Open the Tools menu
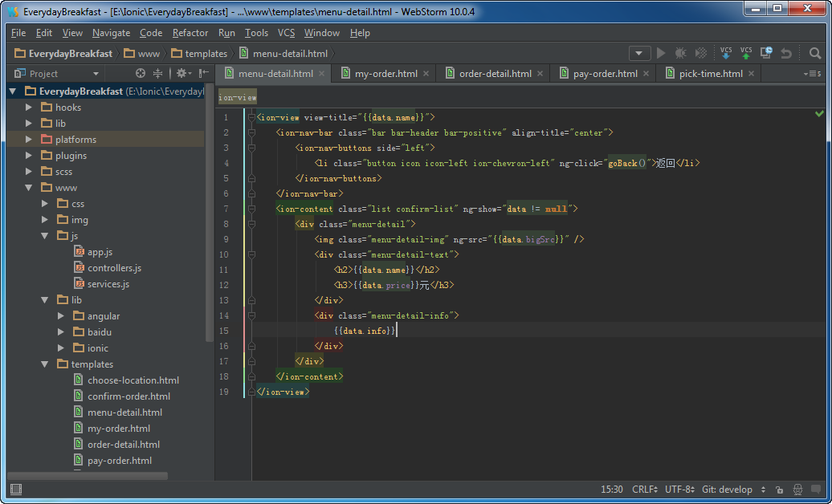 pyautogui.click(x=256, y=33)
